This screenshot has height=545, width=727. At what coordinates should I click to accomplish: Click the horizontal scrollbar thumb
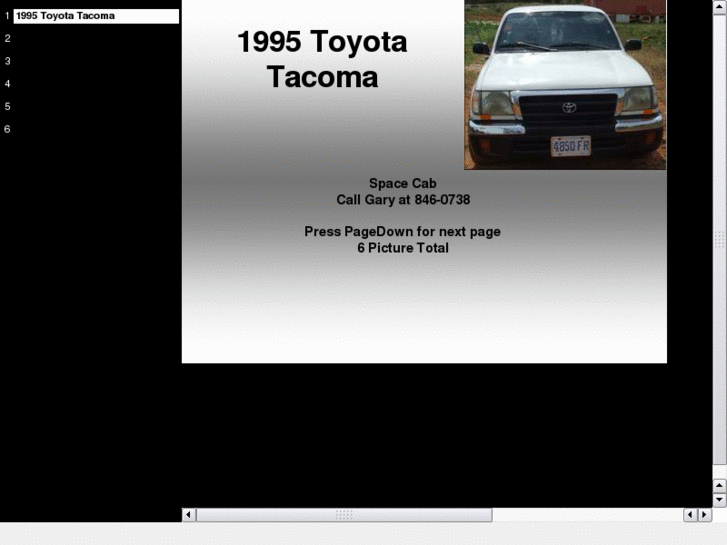(x=344, y=515)
